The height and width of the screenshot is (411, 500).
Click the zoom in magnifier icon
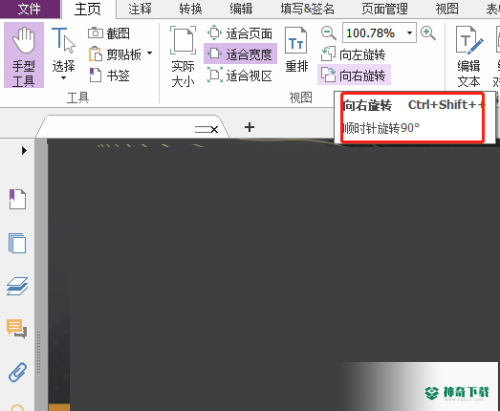tap(428, 33)
